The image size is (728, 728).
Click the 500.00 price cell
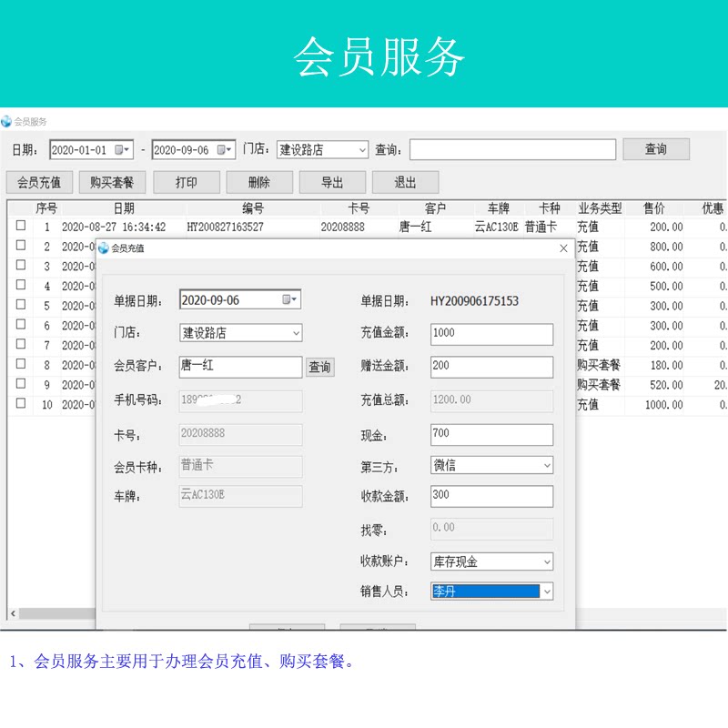tap(666, 287)
